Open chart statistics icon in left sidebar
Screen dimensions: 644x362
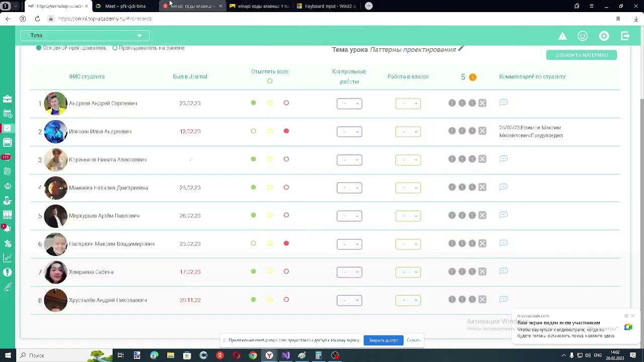click(x=8, y=258)
